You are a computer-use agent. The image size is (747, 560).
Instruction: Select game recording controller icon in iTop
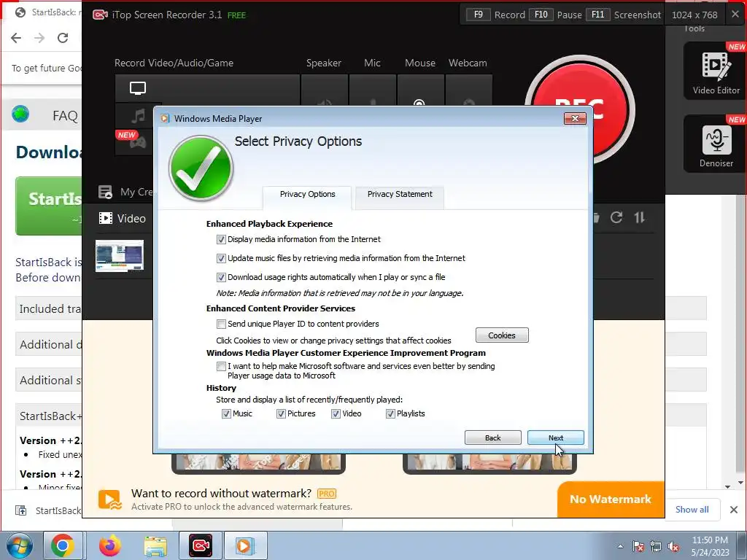point(138,142)
